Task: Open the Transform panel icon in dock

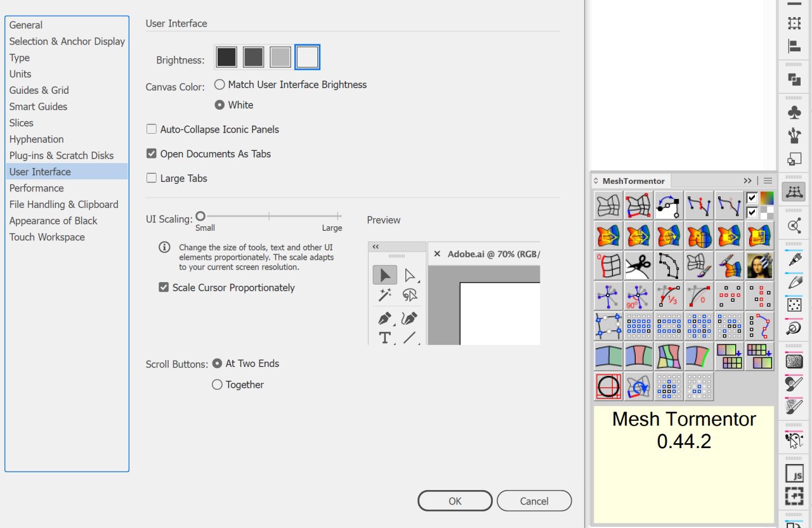Action: click(794, 23)
